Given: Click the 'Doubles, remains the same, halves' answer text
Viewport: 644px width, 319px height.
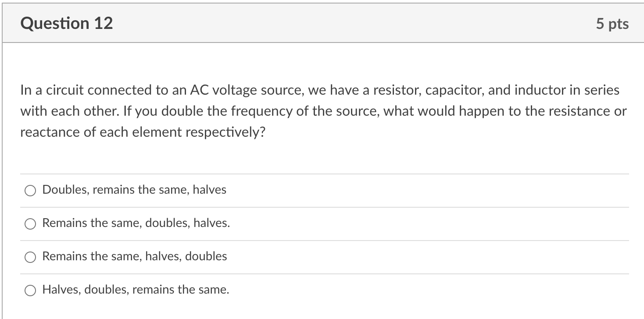Looking at the screenshot, I should 134,190.
